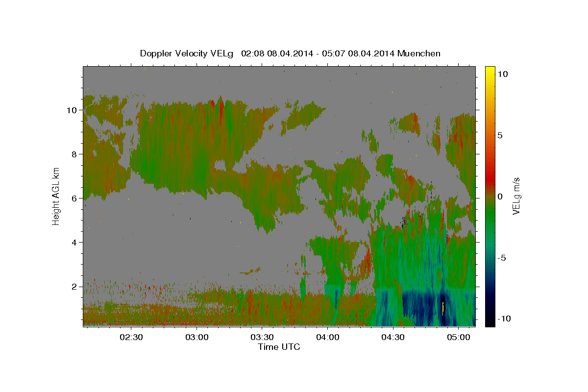Click the colorbar label '10'
This screenshot has width=588, height=392.
[502, 73]
